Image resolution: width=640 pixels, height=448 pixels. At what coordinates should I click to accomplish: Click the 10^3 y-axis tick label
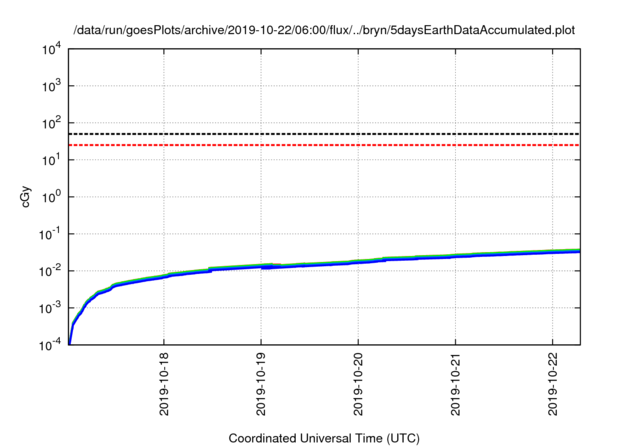[51, 86]
